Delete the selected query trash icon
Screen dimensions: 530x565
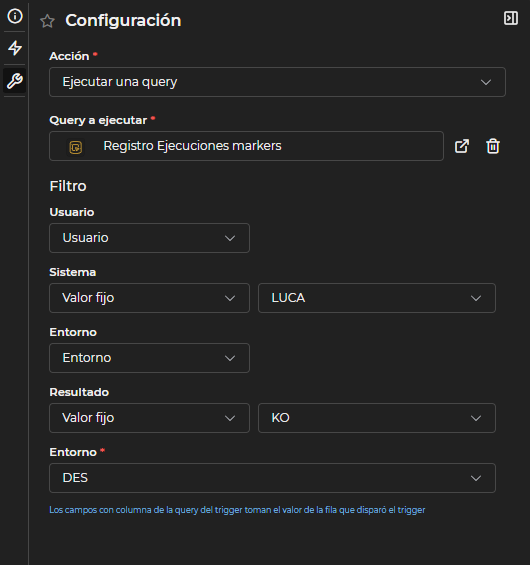[x=493, y=146]
